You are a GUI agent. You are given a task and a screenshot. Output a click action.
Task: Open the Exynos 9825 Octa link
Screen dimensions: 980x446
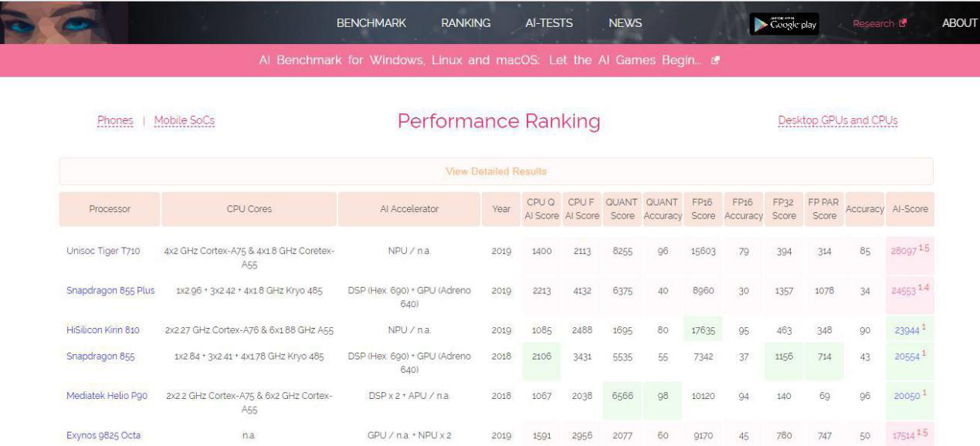click(103, 436)
